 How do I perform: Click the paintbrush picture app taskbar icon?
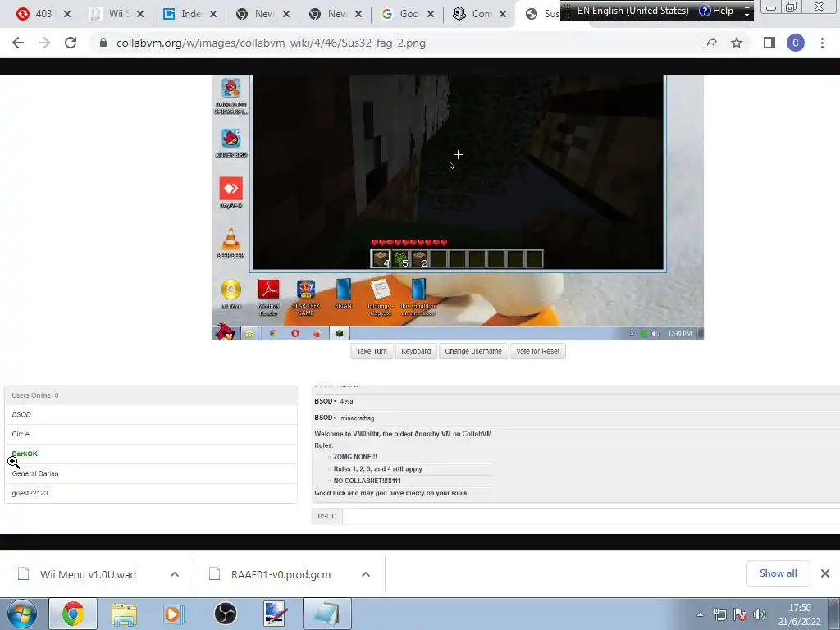pos(276,614)
